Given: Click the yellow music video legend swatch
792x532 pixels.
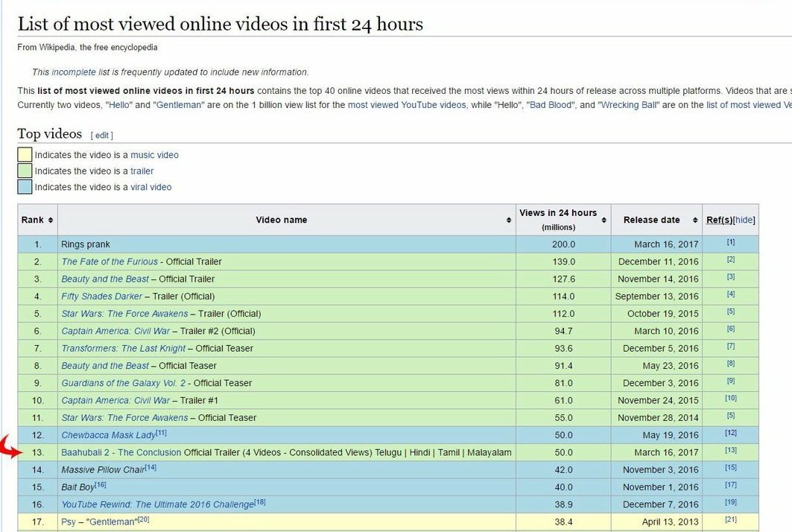Looking at the screenshot, I should (x=25, y=154).
